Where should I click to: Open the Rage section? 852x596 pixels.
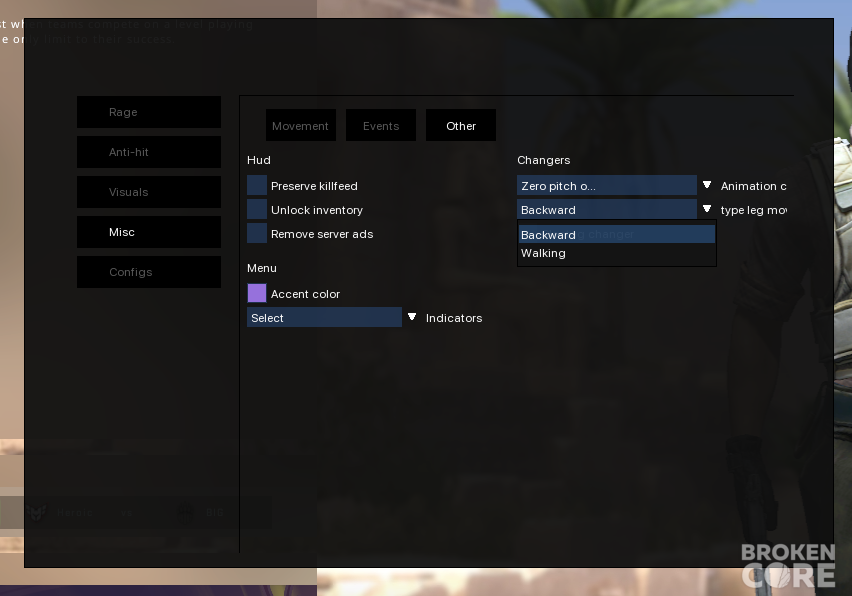pyautogui.click(x=149, y=112)
